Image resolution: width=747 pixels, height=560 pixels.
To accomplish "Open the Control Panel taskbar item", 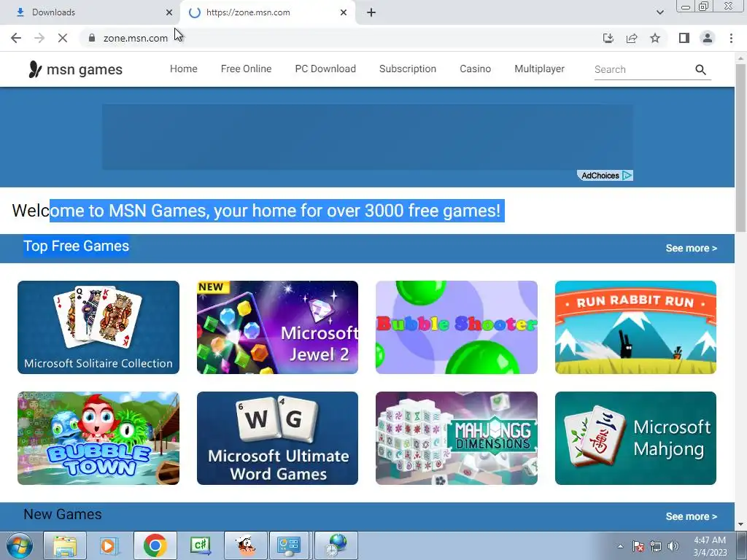I will point(289,545).
